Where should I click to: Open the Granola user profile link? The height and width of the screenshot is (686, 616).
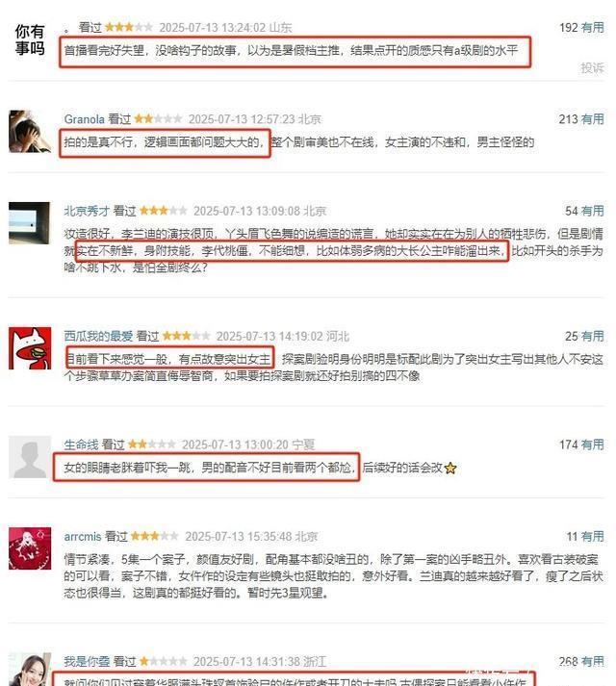[x=84, y=119]
